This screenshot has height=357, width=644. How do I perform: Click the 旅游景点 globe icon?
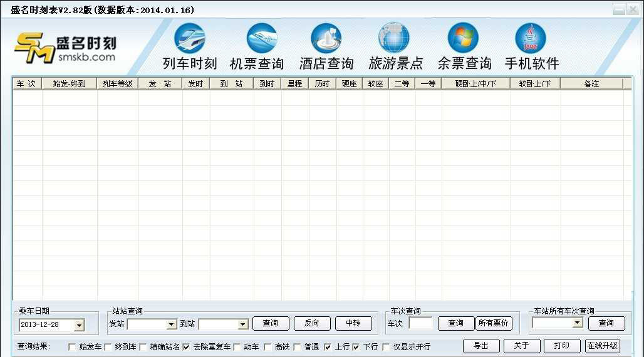[x=393, y=39]
